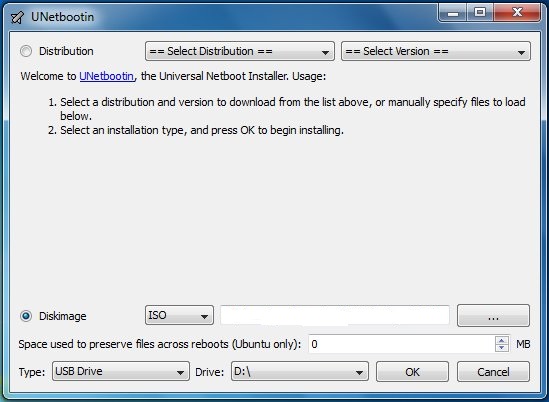Click the "Type:" label

pos(32,372)
